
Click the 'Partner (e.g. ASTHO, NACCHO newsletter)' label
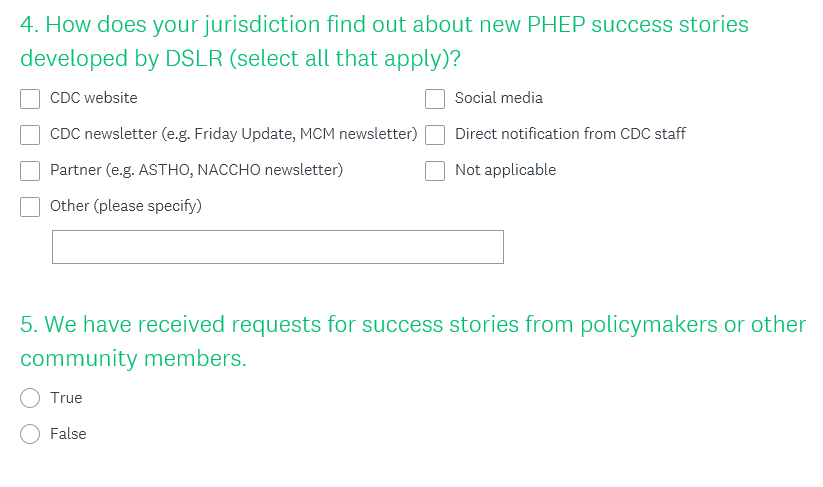pos(196,170)
